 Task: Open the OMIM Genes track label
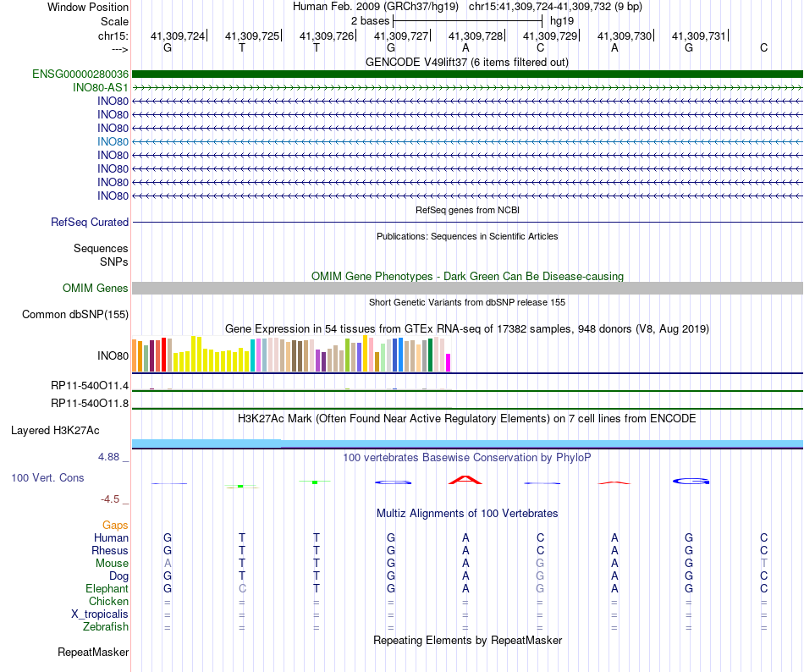point(95,288)
